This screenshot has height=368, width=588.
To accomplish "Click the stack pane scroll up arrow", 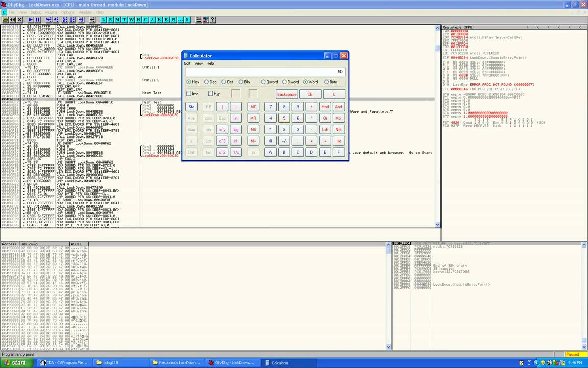I will click(584, 245).
